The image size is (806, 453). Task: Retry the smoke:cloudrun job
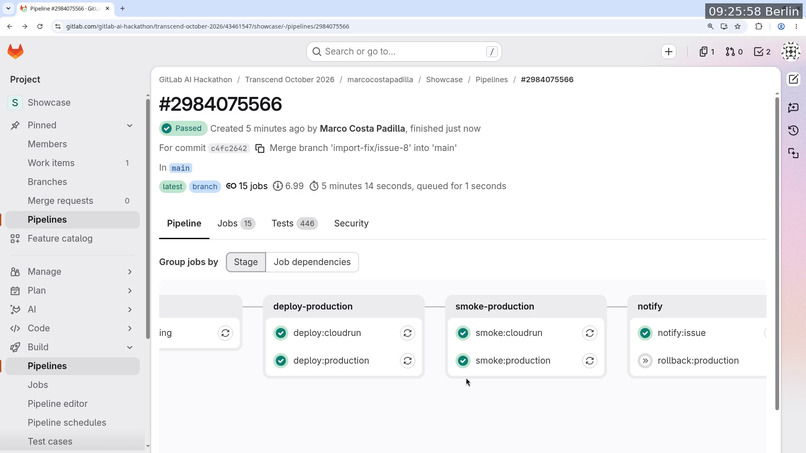click(590, 333)
